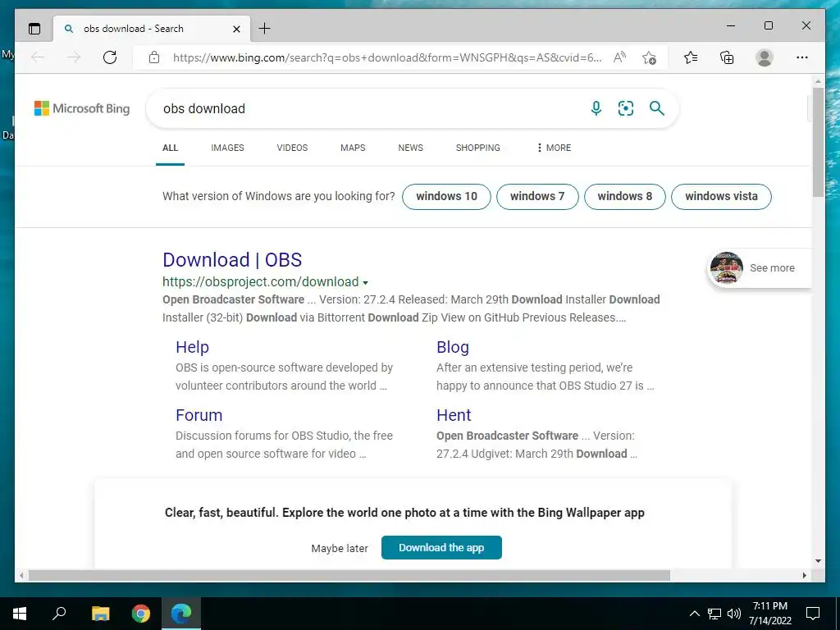840x630 pixels.
Task: Switch to the VIDEOS tab
Action: coord(293,148)
